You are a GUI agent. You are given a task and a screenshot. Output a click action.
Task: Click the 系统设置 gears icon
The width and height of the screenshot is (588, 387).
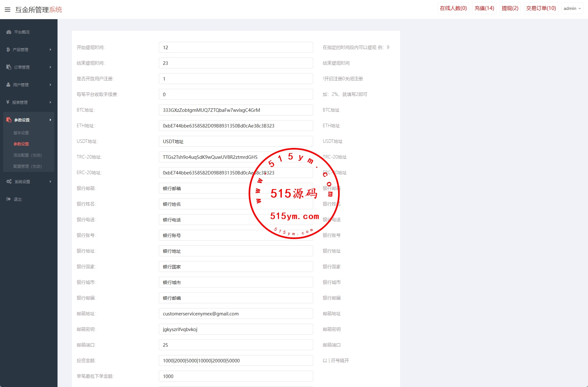[9, 182]
